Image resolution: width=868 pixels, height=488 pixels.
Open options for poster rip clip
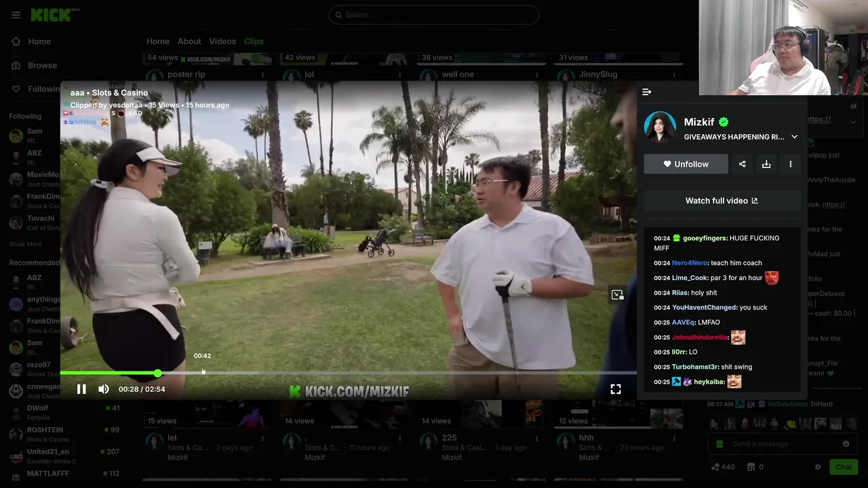tap(262, 75)
